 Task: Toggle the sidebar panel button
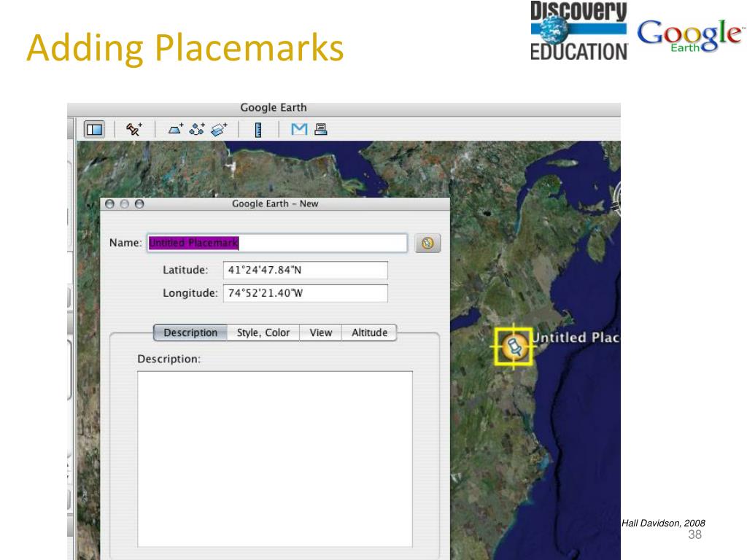pos(94,129)
